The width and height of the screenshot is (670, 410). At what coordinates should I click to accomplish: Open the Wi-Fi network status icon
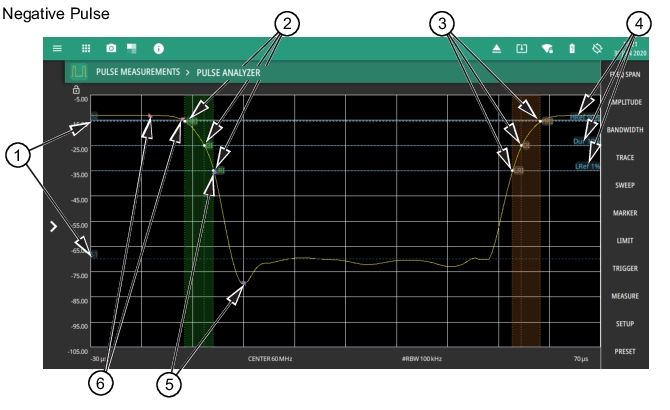click(x=547, y=49)
